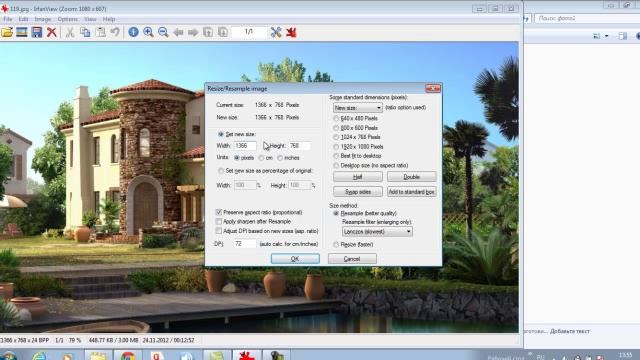
Task: Open the Edit menu
Action: pyautogui.click(x=23, y=19)
